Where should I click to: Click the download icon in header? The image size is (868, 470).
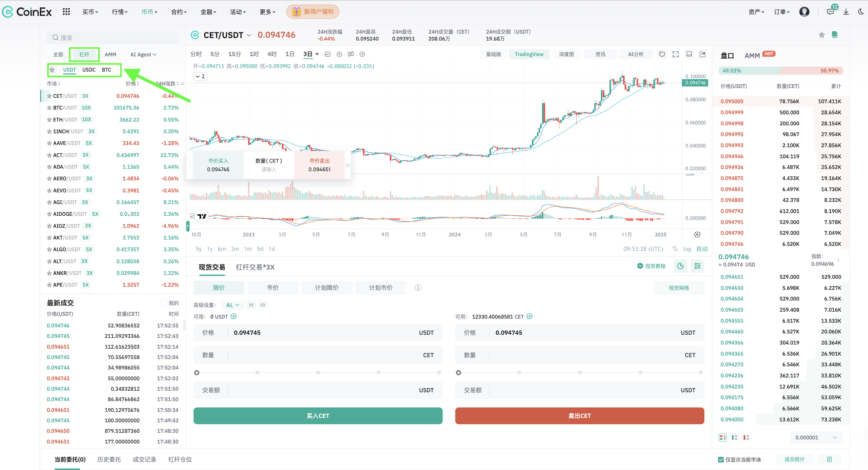pos(846,12)
